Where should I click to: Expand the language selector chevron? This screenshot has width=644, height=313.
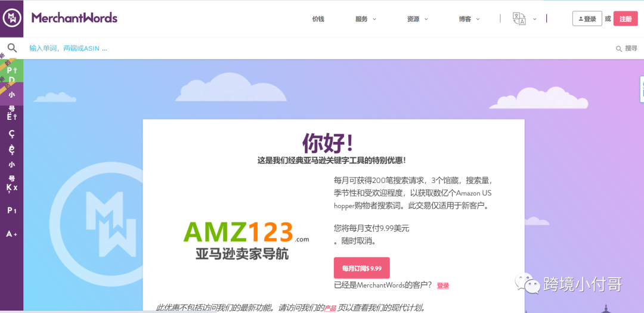535,19
